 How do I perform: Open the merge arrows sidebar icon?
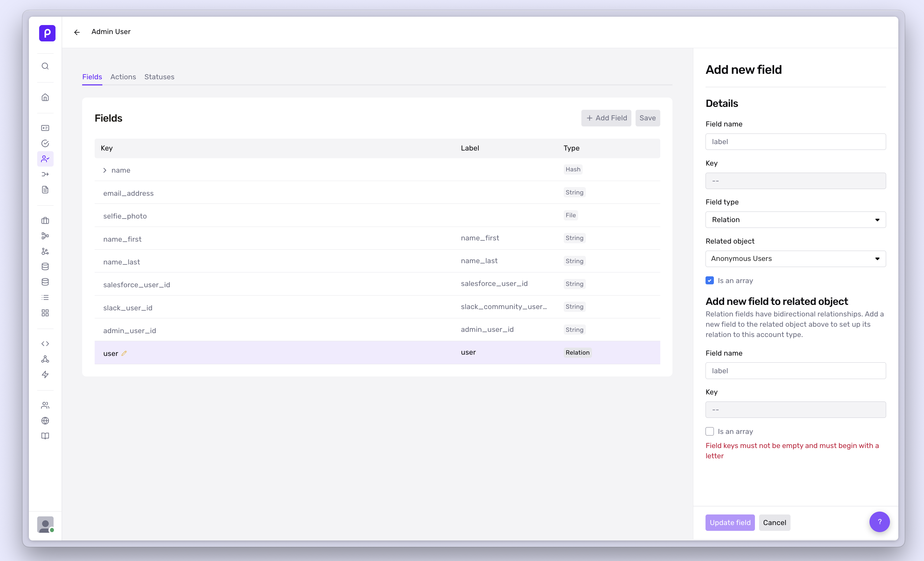pos(45,174)
